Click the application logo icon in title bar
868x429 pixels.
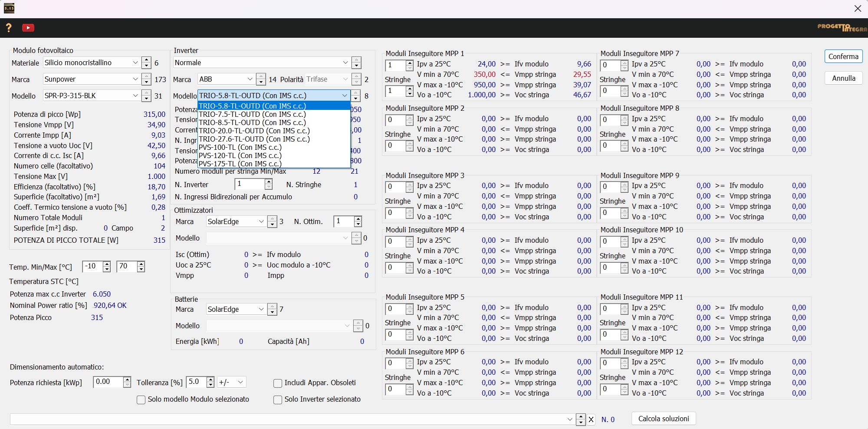pos(9,8)
